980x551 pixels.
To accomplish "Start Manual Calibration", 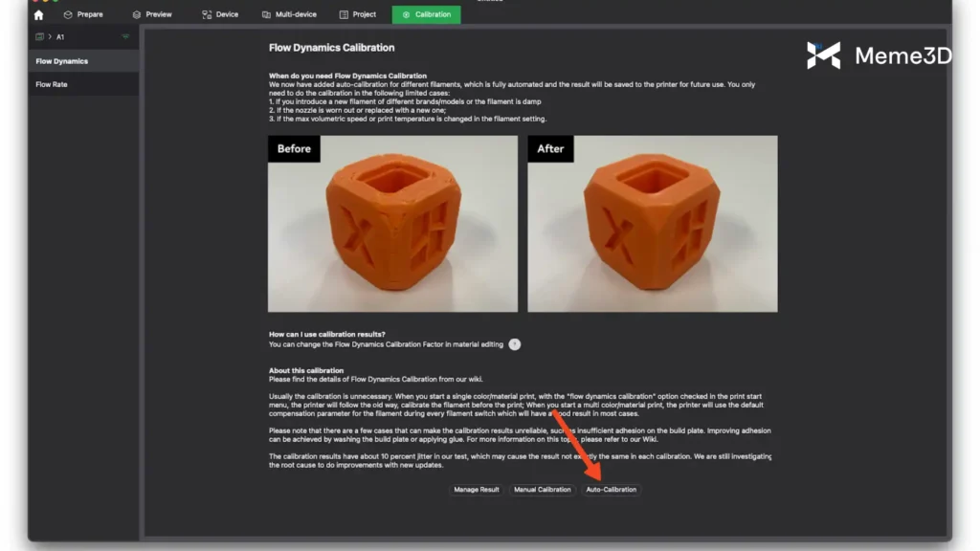I will [x=542, y=490].
